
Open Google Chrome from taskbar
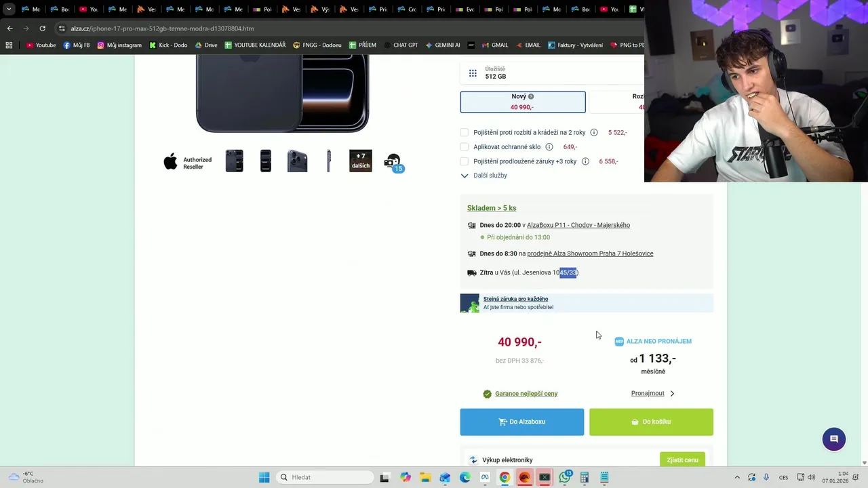point(505,477)
